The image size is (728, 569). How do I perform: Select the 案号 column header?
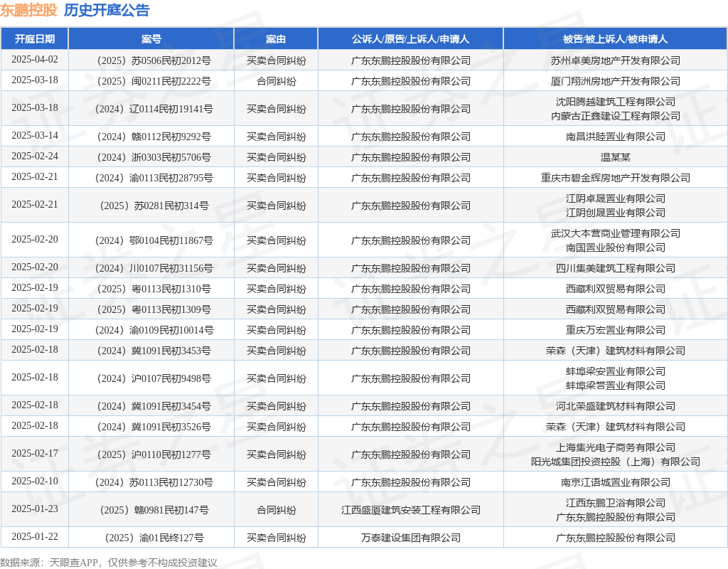pyautogui.click(x=151, y=39)
